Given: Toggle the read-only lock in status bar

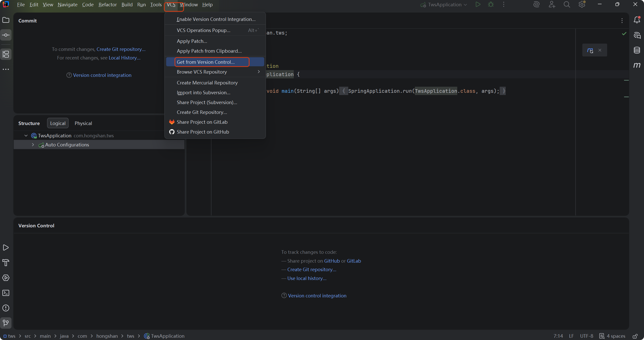Looking at the screenshot, I should [x=635, y=336].
